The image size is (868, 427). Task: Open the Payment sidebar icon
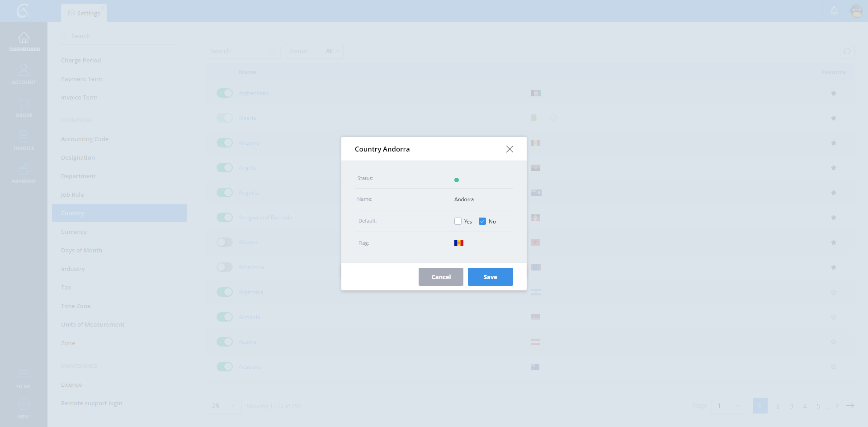tap(24, 170)
